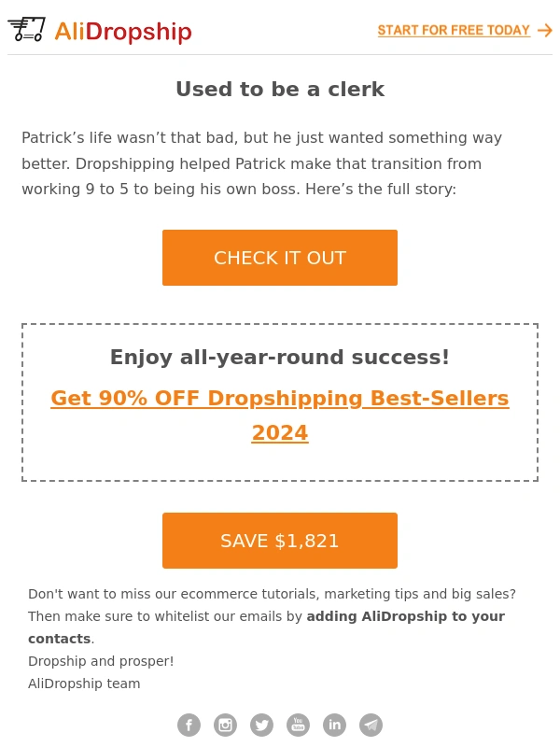Open the Facebook social icon
The width and height of the screenshot is (560, 747).
[189, 726]
